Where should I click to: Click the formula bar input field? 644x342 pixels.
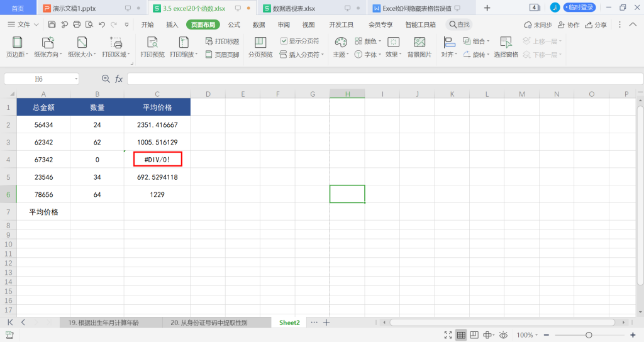(385, 79)
